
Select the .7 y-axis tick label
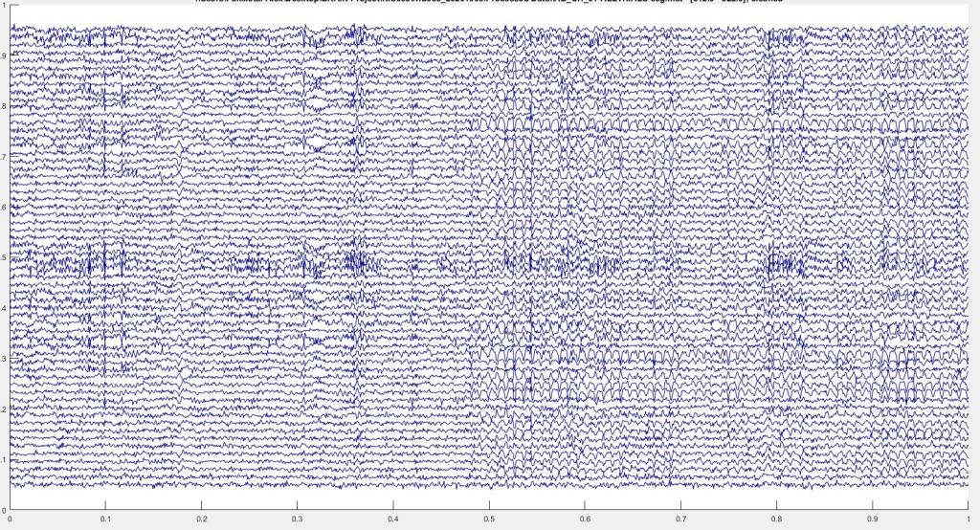(x=4, y=156)
